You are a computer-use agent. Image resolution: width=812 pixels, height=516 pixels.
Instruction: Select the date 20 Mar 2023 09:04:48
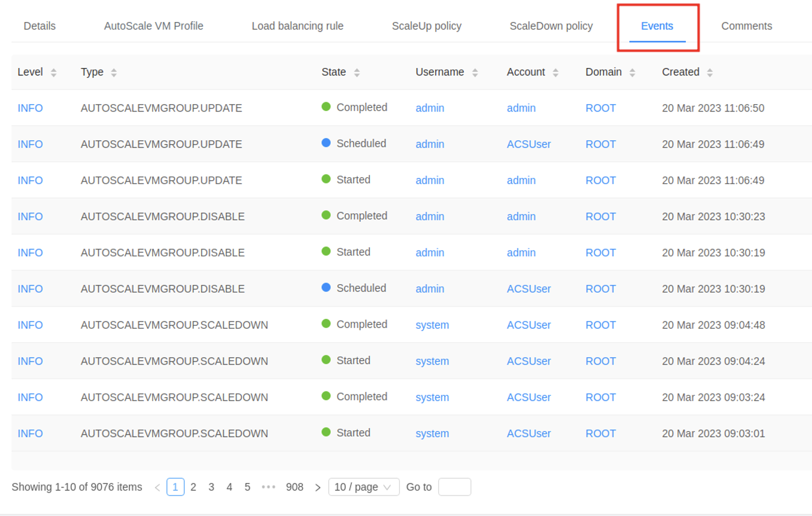point(714,325)
